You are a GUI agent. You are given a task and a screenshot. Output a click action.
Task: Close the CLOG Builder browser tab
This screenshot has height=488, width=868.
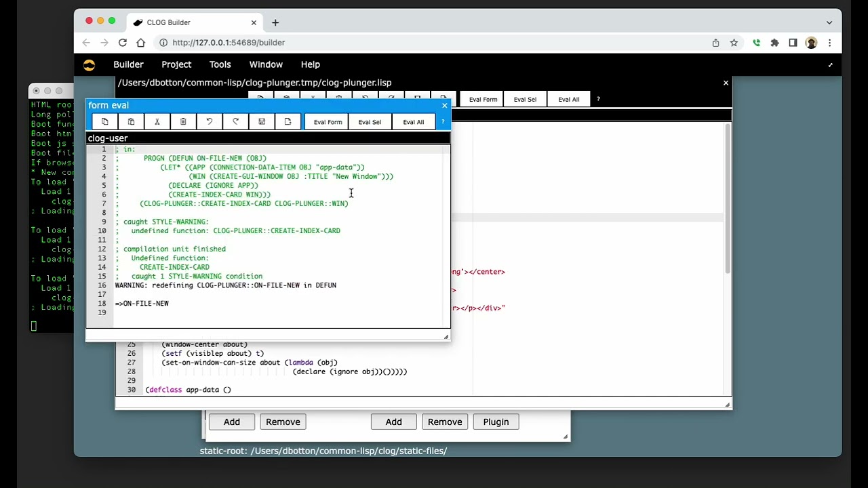coord(254,22)
